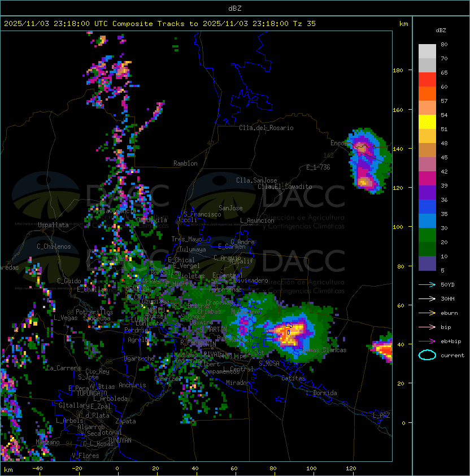Screen dimensions: 470x476
Task: Click the 140 tick on right km axis
Action: point(398,149)
